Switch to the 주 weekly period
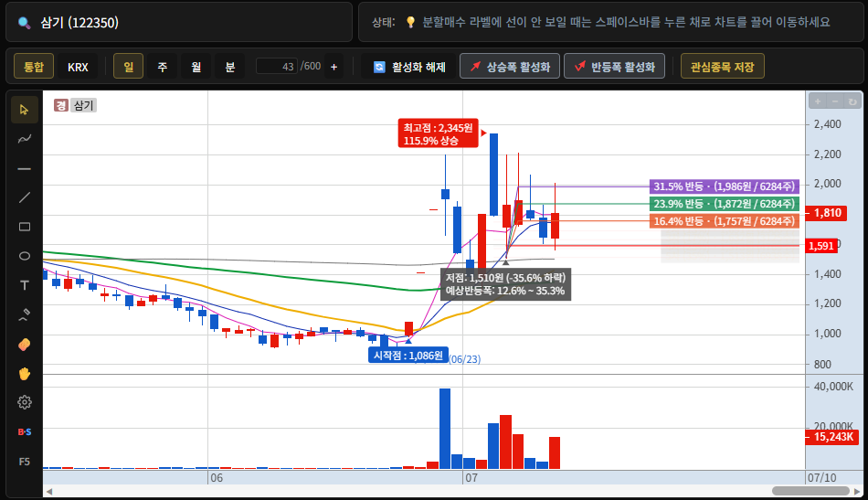Screen dimensions: 868x500 click(163, 67)
